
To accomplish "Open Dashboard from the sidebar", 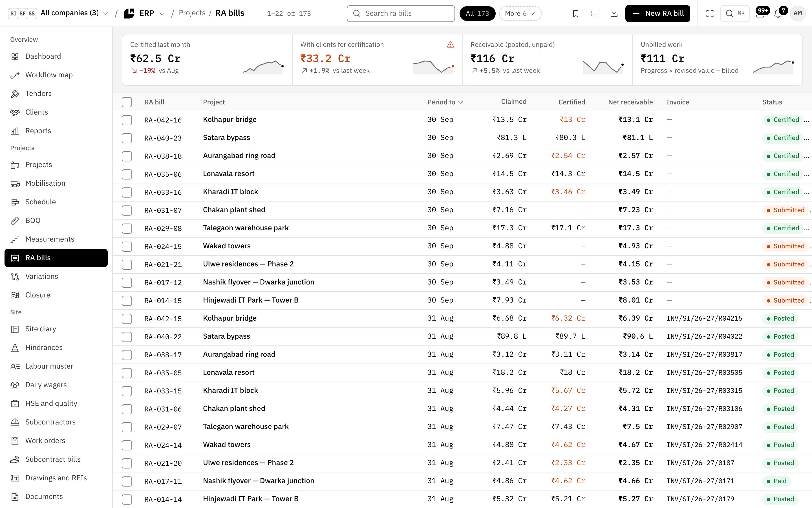I will point(56,56).
